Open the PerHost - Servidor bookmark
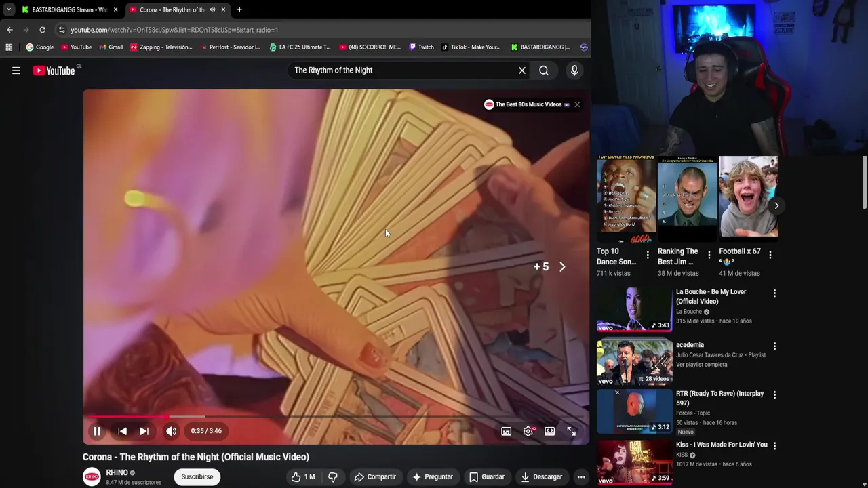This screenshot has height=488, width=868. pos(231,47)
